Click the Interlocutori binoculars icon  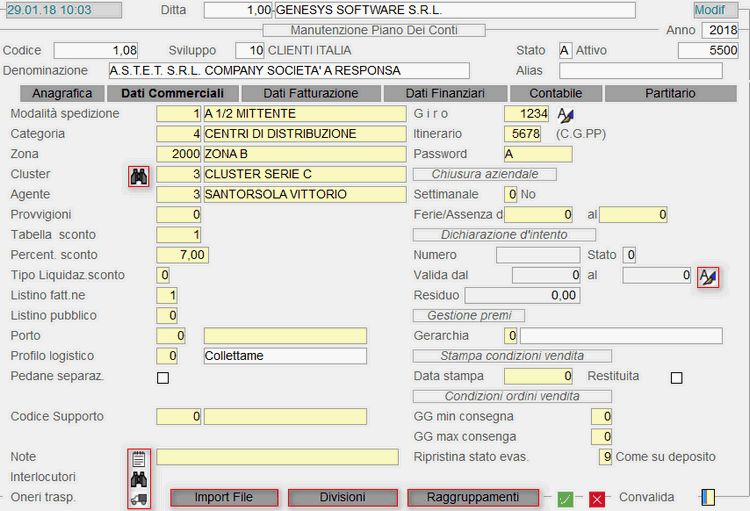[139, 478]
